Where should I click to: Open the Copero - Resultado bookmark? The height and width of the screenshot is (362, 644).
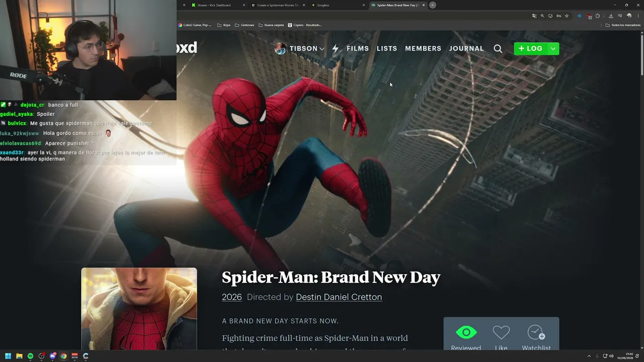(x=305, y=25)
